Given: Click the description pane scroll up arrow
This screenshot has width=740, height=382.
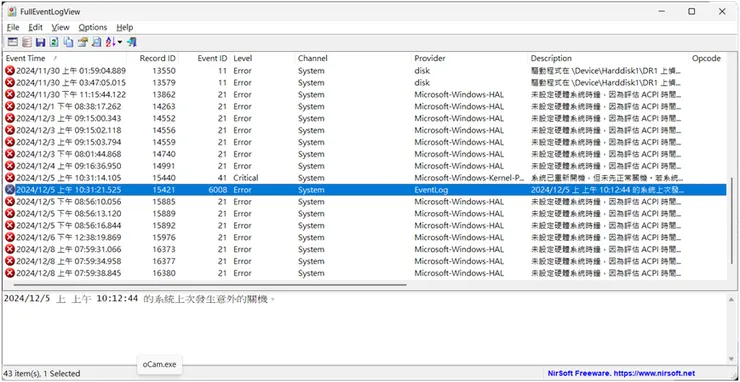Looking at the screenshot, I should (732, 299).
